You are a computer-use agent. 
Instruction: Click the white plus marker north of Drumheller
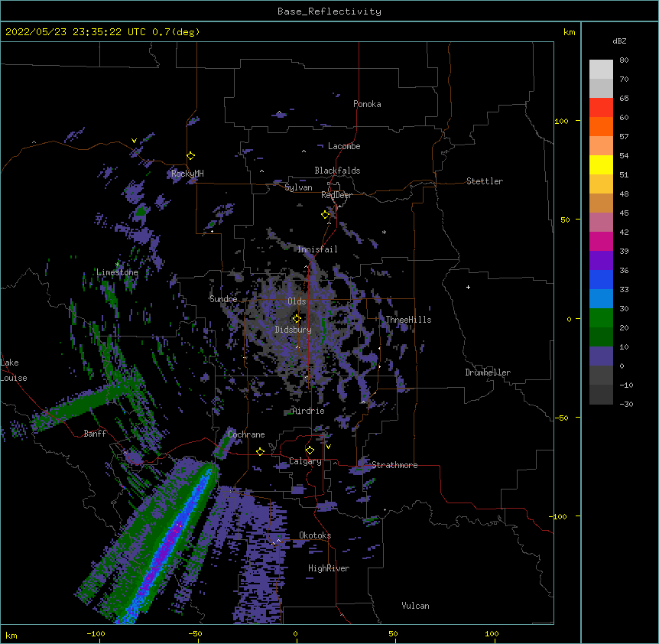[x=468, y=287]
